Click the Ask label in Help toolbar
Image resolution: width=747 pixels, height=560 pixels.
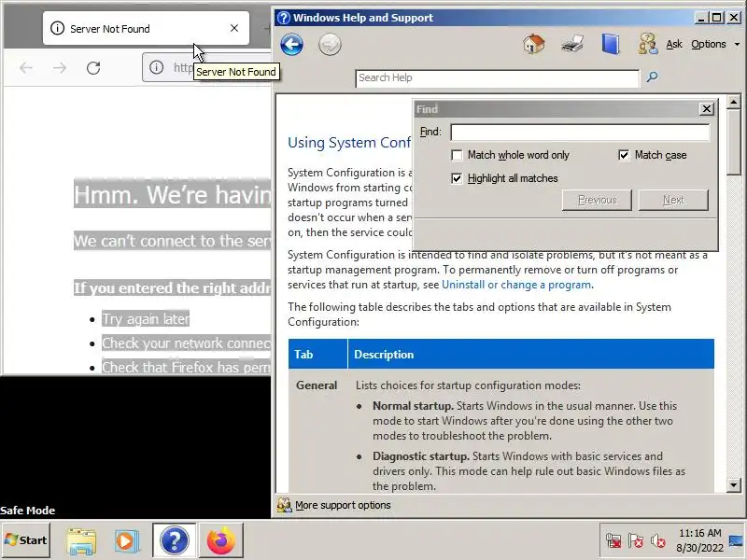674,44
